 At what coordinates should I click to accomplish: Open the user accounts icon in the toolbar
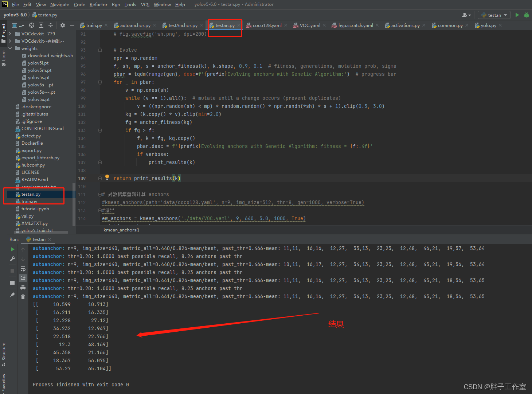click(x=466, y=15)
